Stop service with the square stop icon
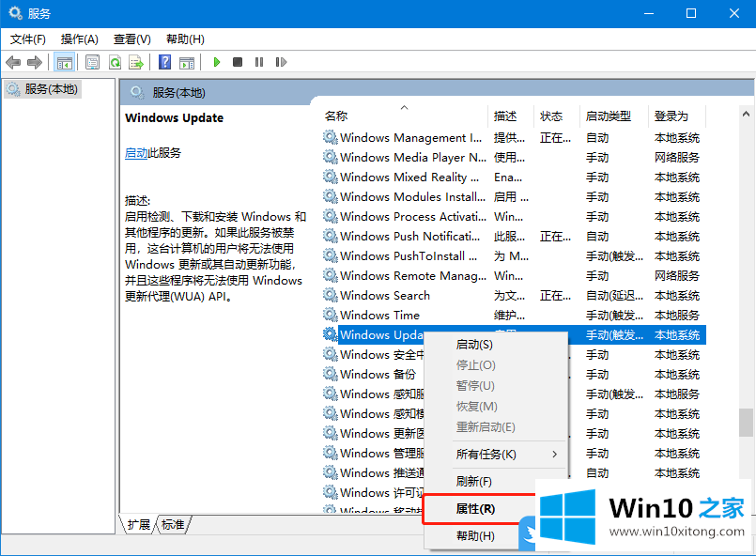 [238, 62]
